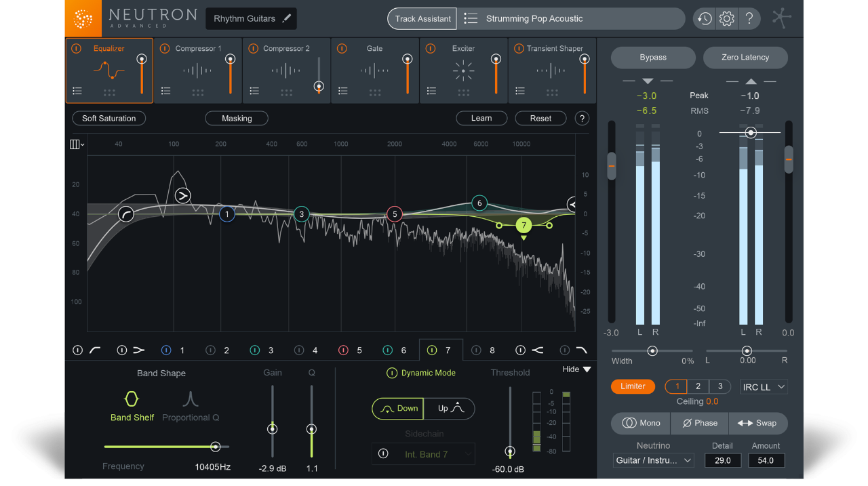Open the IRC LL limiter mode dropdown
Image resolution: width=868 pixels, height=486 pixels.
click(764, 387)
